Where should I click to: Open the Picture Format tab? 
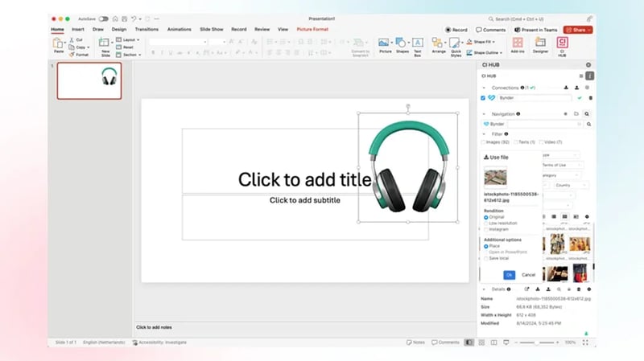(312, 30)
